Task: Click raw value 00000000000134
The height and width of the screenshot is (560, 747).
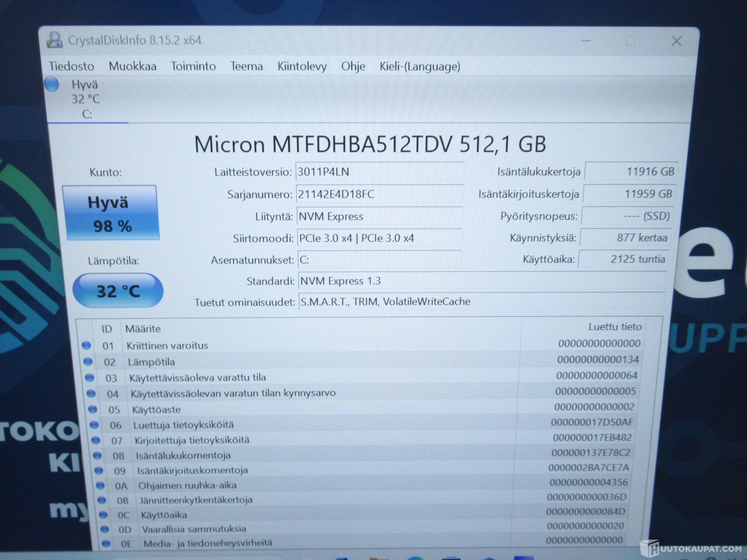Action: (x=598, y=359)
